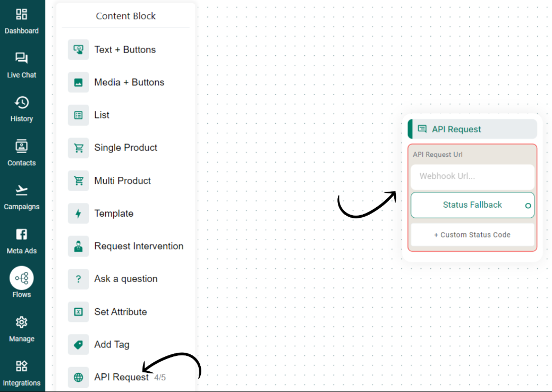Click the API Request Url label

pos(438,155)
